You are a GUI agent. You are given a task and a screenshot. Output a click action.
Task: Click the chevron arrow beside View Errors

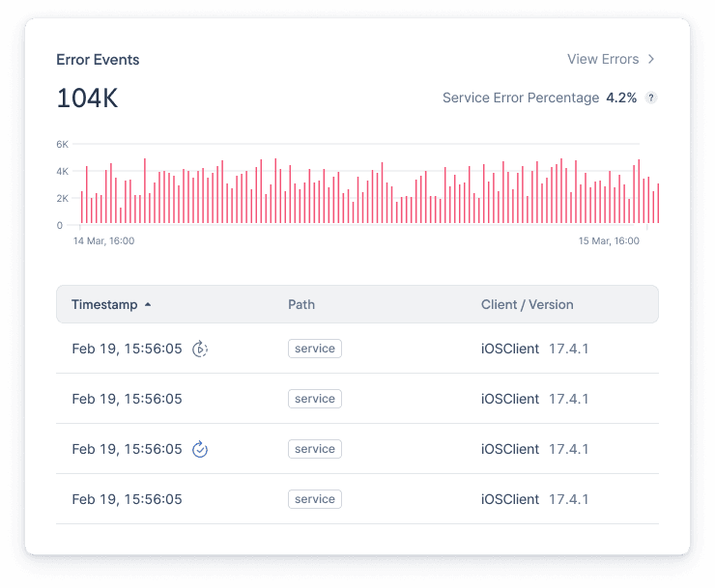(651, 59)
